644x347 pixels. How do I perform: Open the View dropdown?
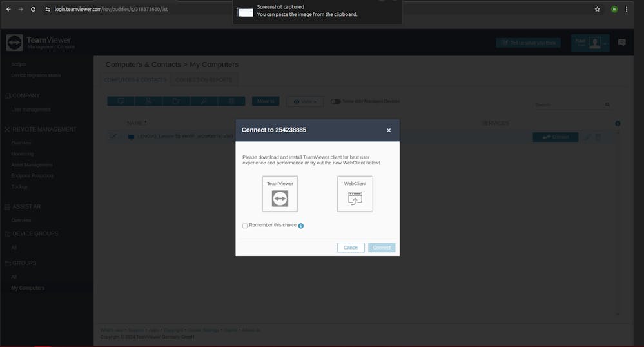click(305, 101)
